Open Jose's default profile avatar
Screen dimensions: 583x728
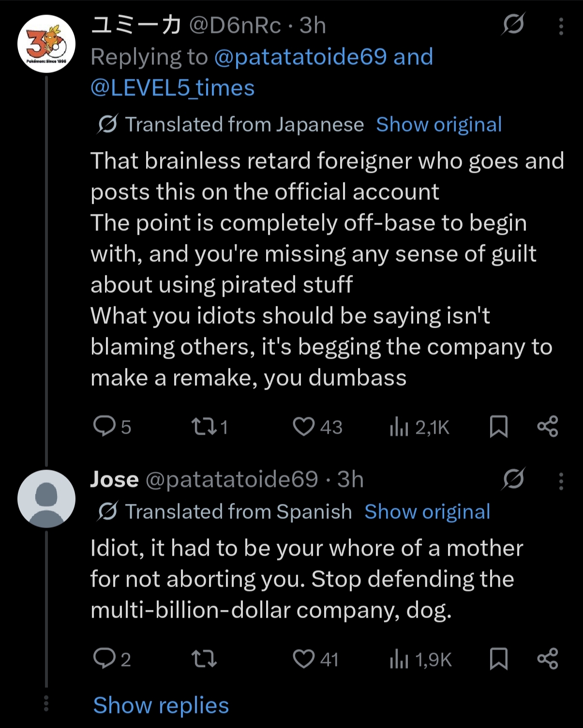click(46, 499)
